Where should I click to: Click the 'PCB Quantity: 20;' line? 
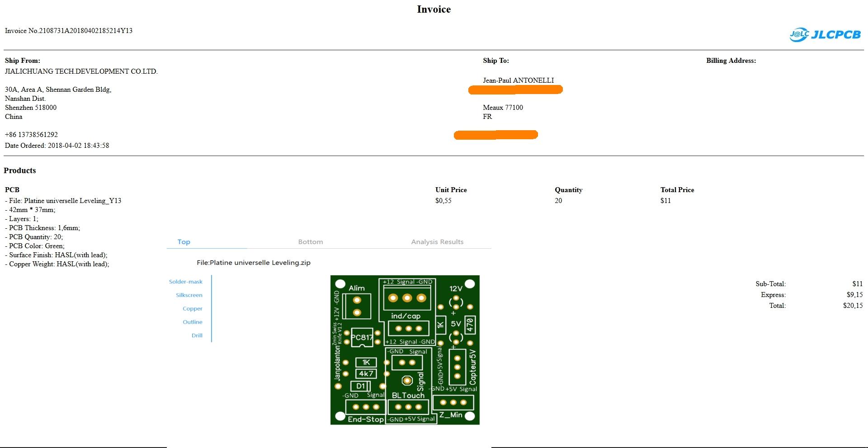[34, 237]
